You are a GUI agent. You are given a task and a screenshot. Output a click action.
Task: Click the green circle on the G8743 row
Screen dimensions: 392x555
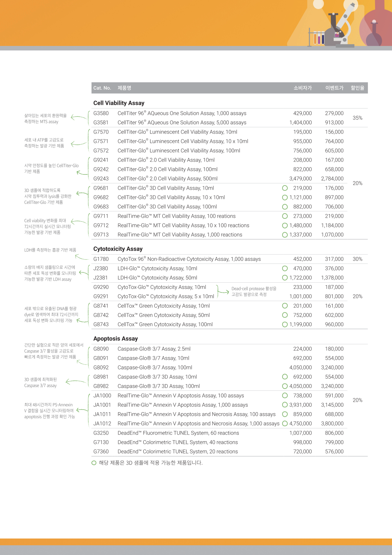[285, 324]
